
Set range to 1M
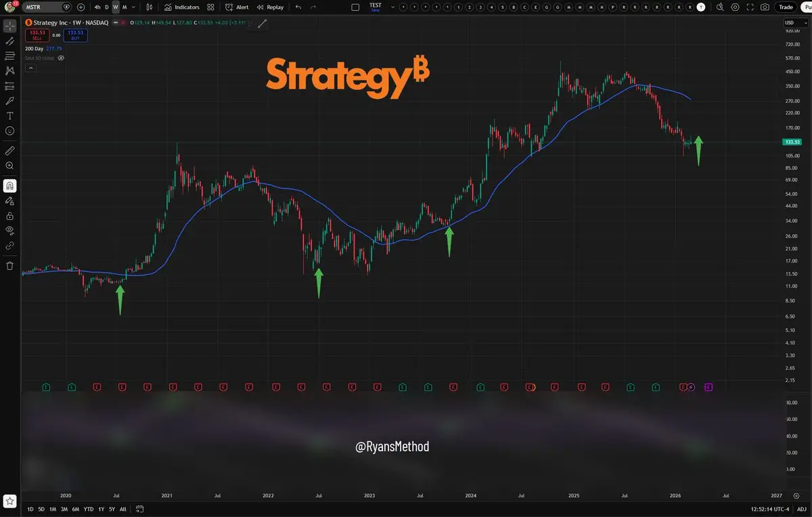tap(52, 509)
